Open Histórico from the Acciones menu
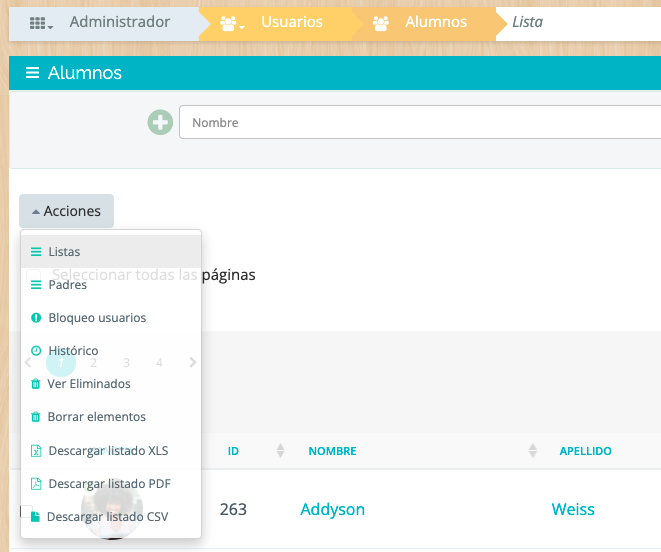Viewport: 661px width, 552px height. (111, 350)
